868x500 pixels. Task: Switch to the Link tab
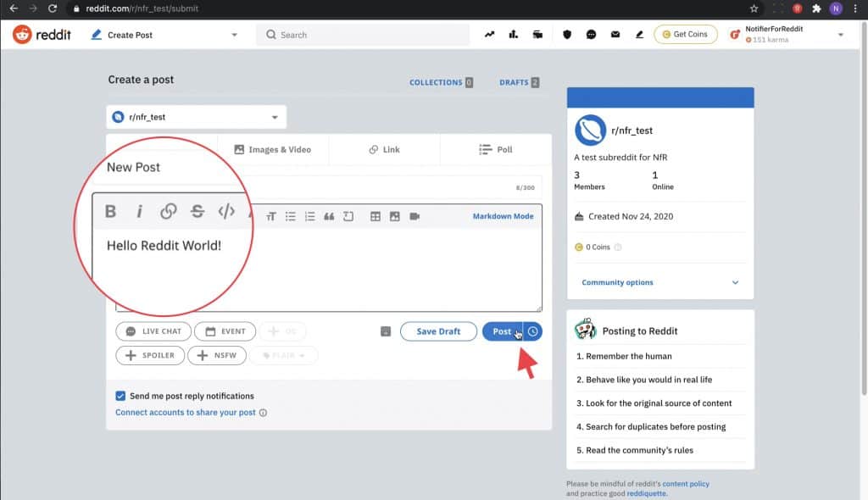click(384, 149)
